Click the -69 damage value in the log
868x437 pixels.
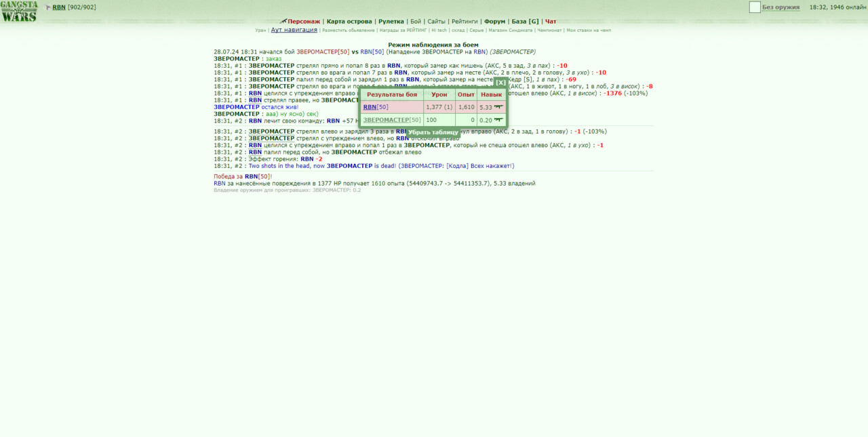(571, 79)
